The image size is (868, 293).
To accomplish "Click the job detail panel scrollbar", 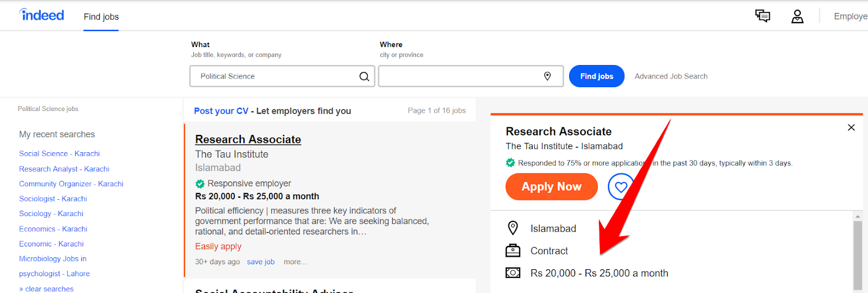I will pos(858,255).
